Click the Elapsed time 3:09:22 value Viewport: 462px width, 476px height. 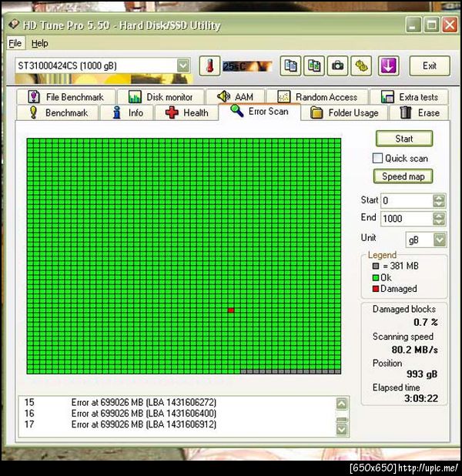(x=421, y=398)
